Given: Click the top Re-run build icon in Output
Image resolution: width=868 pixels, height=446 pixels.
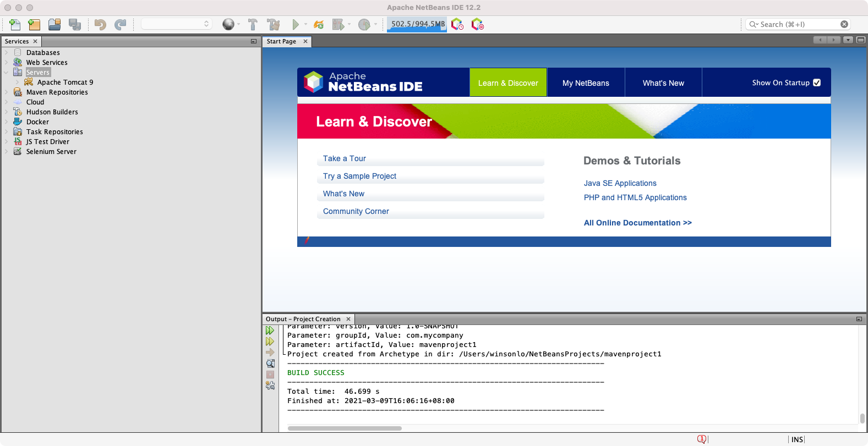Looking at the screenshot, I should coord(270,331).
